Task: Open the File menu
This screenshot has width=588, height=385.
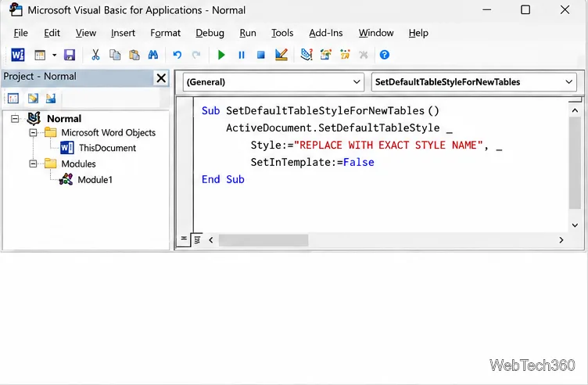Action: pos(20,33)
